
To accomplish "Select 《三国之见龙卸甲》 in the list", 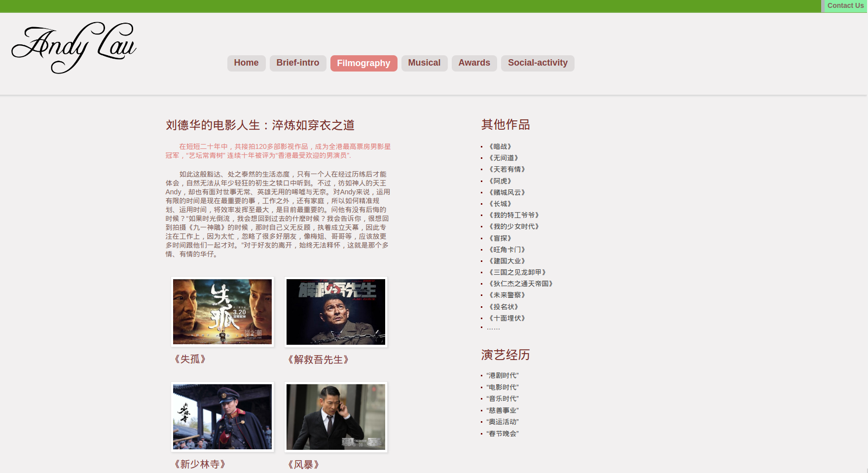I will click(518, 272).
